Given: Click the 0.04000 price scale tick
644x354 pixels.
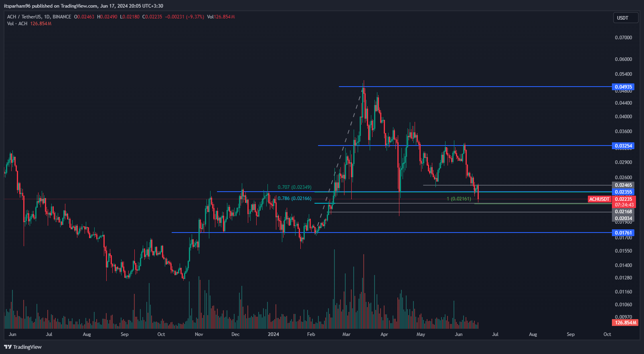Looking at the screenshot, I should point(624,117).
